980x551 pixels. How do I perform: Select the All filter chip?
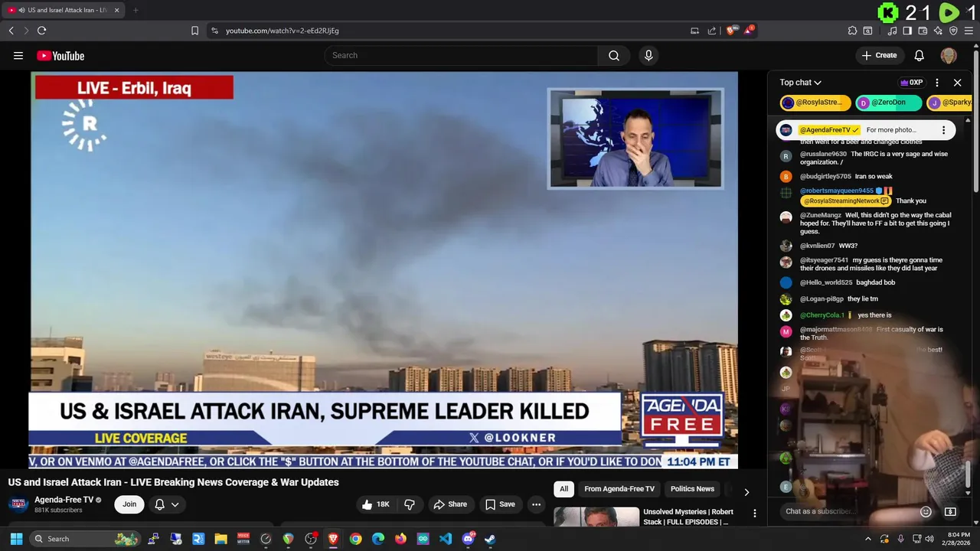point(563,489)
